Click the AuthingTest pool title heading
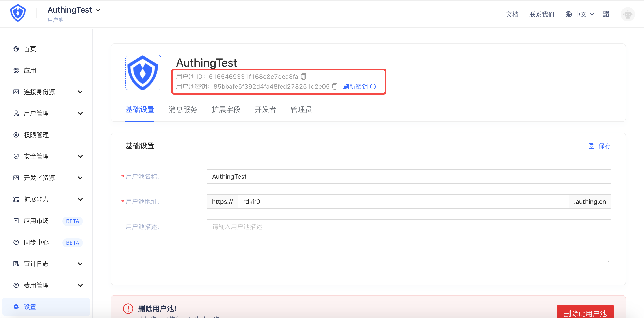 point(207,62)
